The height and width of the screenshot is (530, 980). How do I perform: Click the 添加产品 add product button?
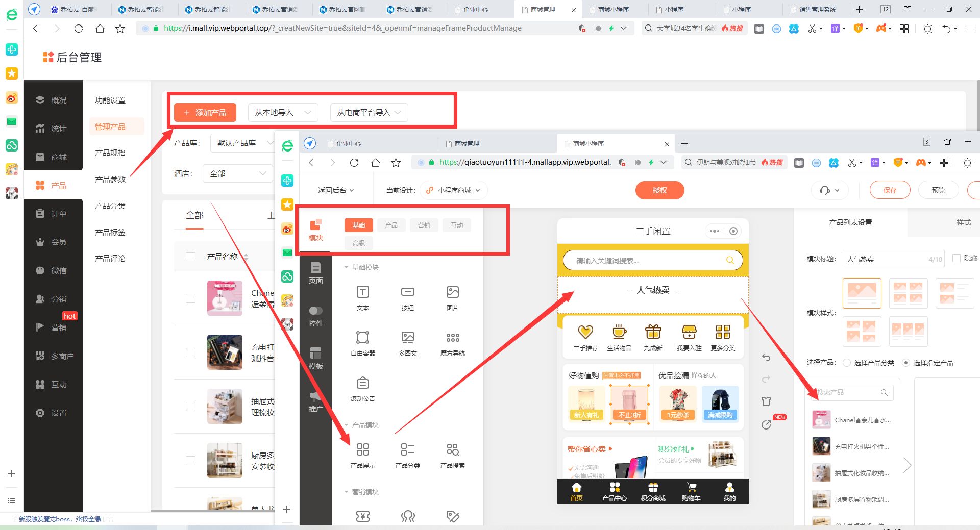(205, 112)
